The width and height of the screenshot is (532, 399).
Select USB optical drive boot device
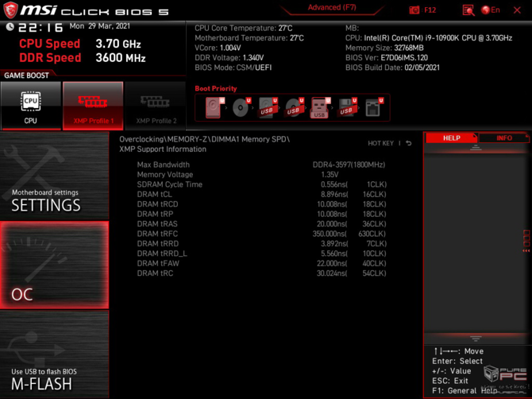point(294,107)
